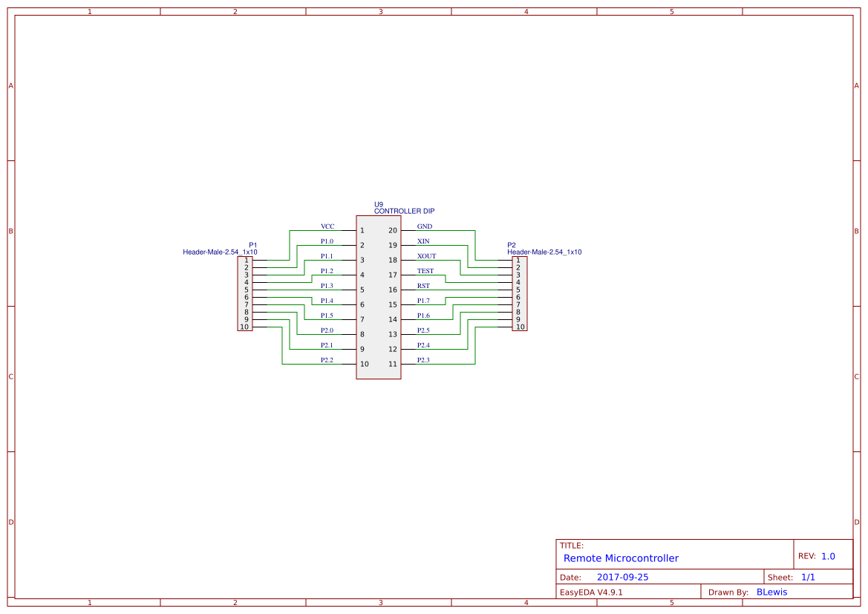Select the P2.5 net label
868x614 pixels.
422,330
